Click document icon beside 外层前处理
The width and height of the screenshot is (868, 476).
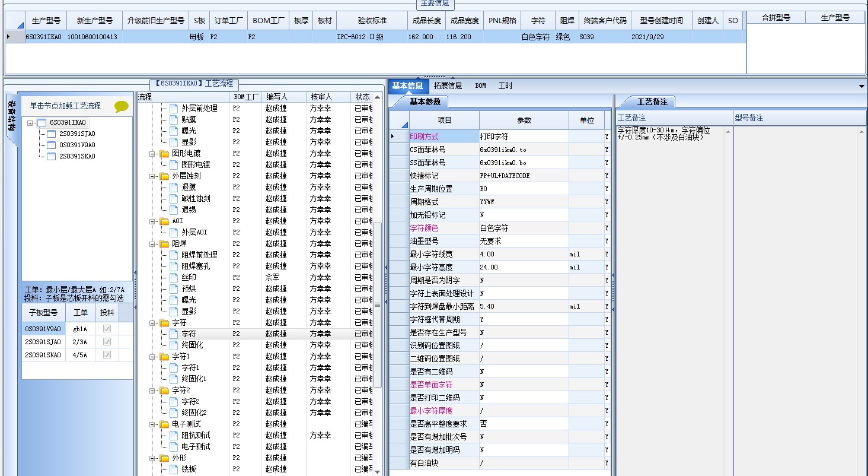[x=174, y=108]
